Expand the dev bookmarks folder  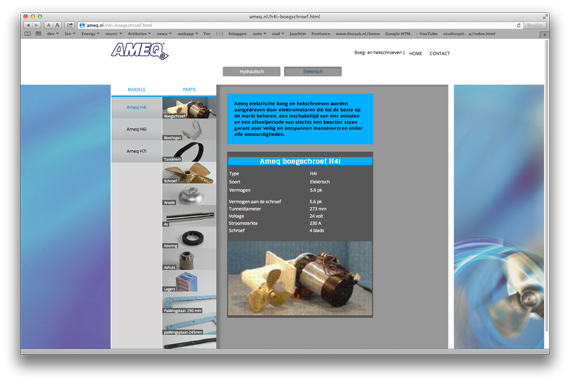pos(53,33)
